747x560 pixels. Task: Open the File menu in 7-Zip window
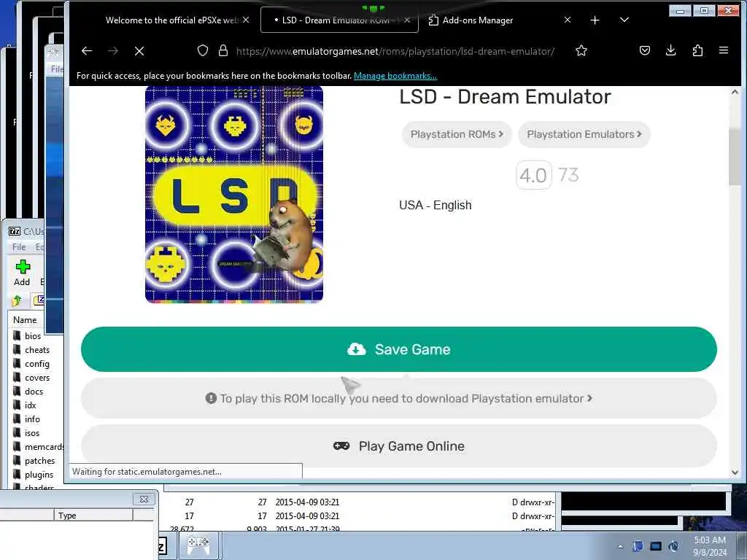tap(19, 246)
